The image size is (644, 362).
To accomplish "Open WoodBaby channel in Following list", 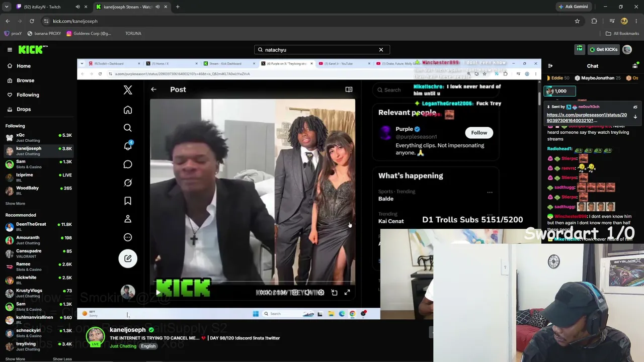I will pyautogui.click(x=38, y=191).
